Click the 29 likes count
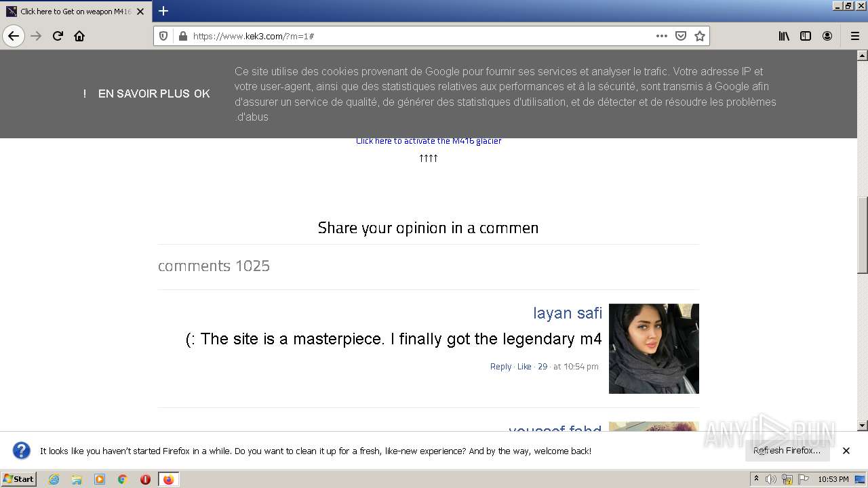868x488 pixels. [542, 367]
